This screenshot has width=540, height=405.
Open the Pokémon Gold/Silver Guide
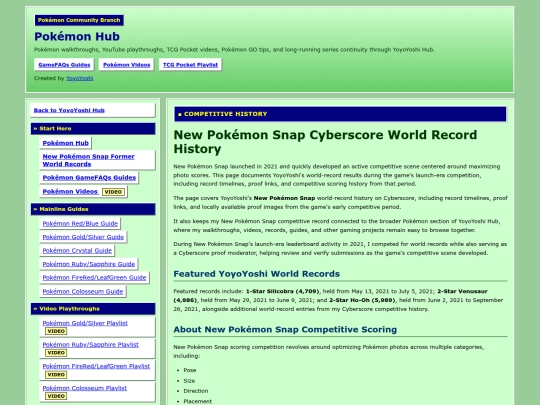pos(83,237)
